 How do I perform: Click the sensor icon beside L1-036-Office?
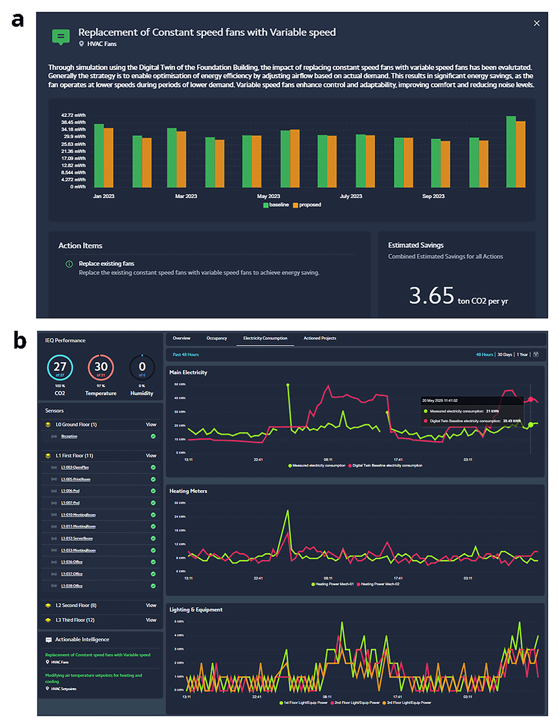(x=54, y=562)
